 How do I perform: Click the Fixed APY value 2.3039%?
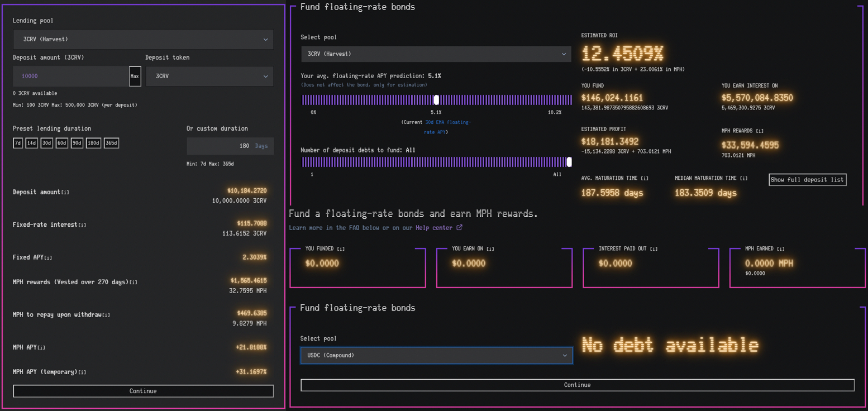coord(255,257)
